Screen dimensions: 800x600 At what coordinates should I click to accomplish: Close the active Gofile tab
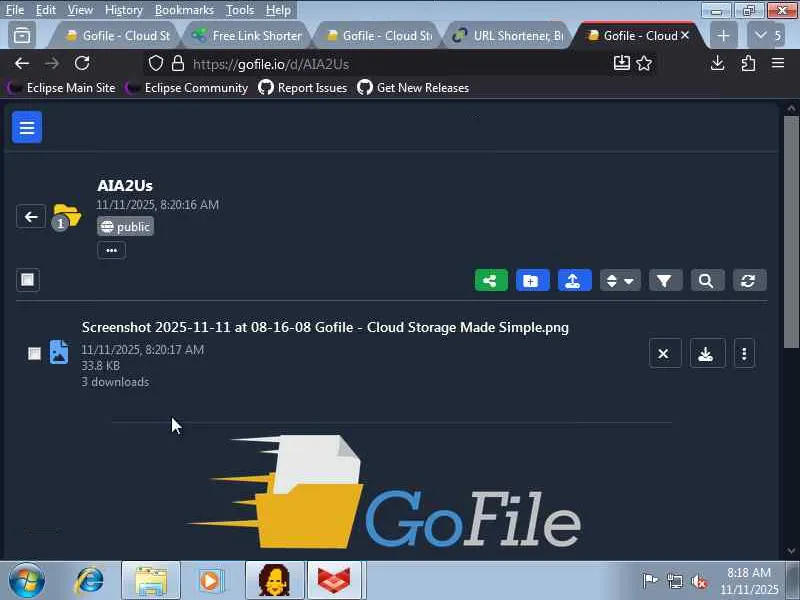[x=685, y=35]
